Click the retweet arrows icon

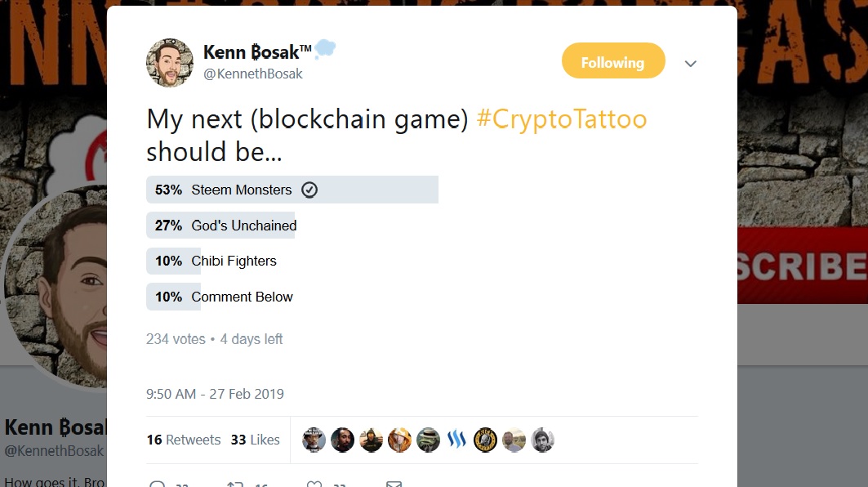(235, 484)
